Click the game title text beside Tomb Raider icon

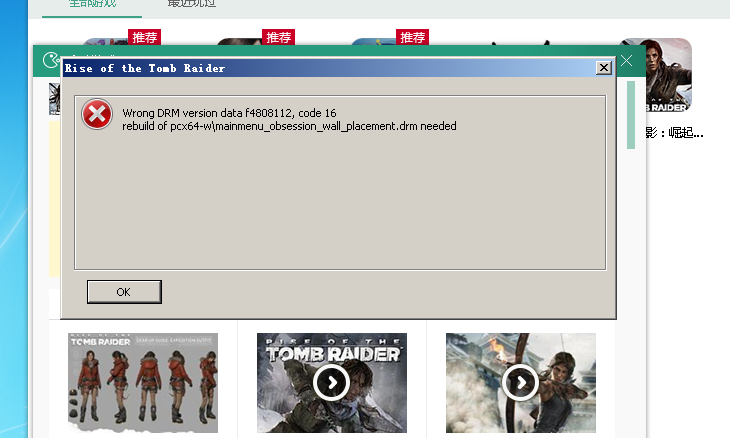point(674,133)
